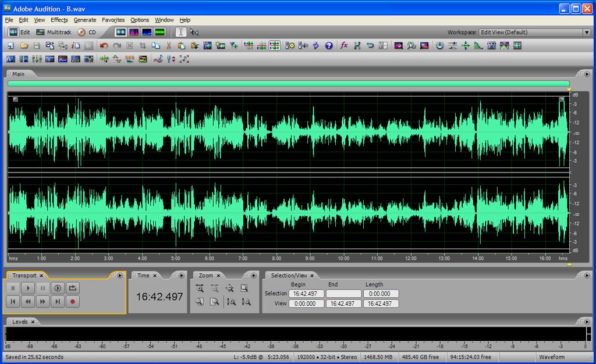596x364 pixels.
Task: Toggle Loop Play button in Transport
Action: [x=73, y=288]
